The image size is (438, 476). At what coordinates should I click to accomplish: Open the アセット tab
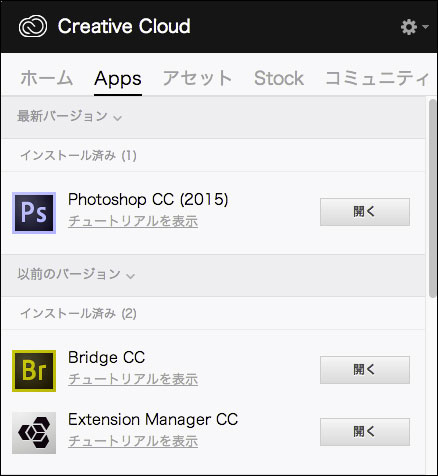click(x=197, y=78)
